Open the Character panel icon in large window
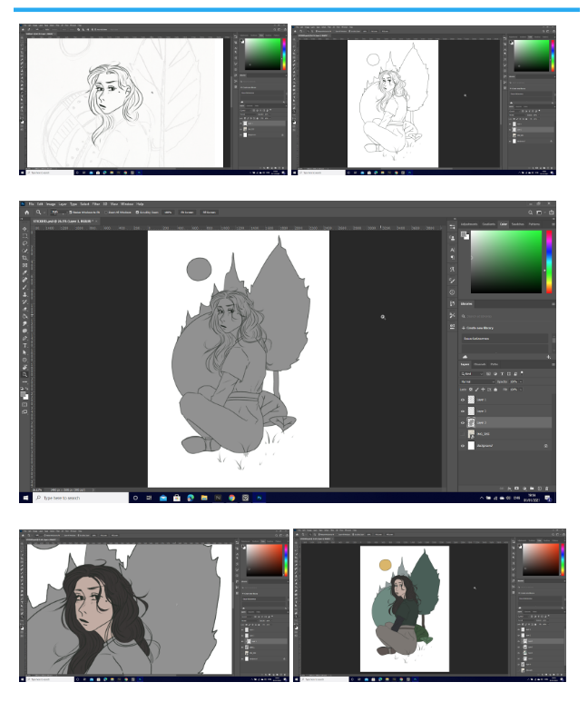This screenshot has height=702, width=588. (452, 250)
